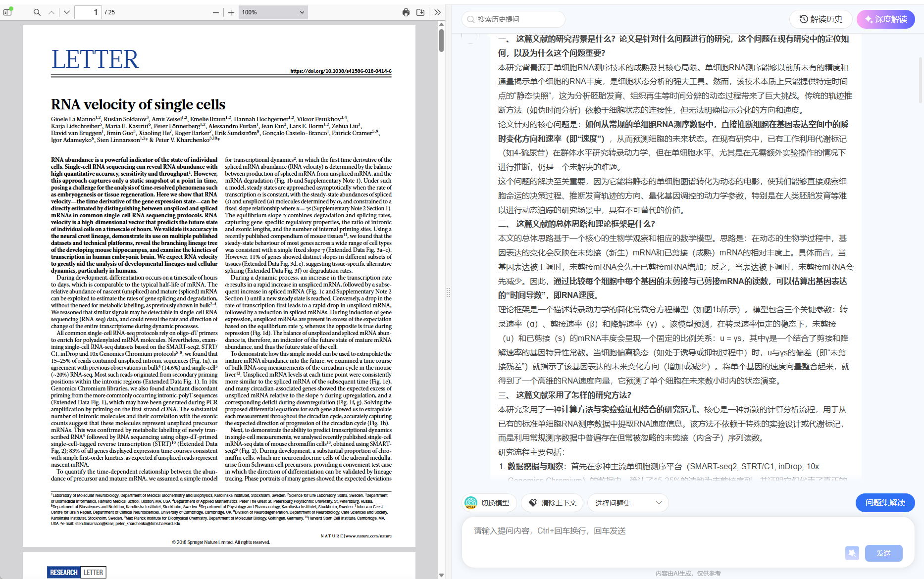Print the PDF document
Screen dimensions: 924x579
click(406, 12)
